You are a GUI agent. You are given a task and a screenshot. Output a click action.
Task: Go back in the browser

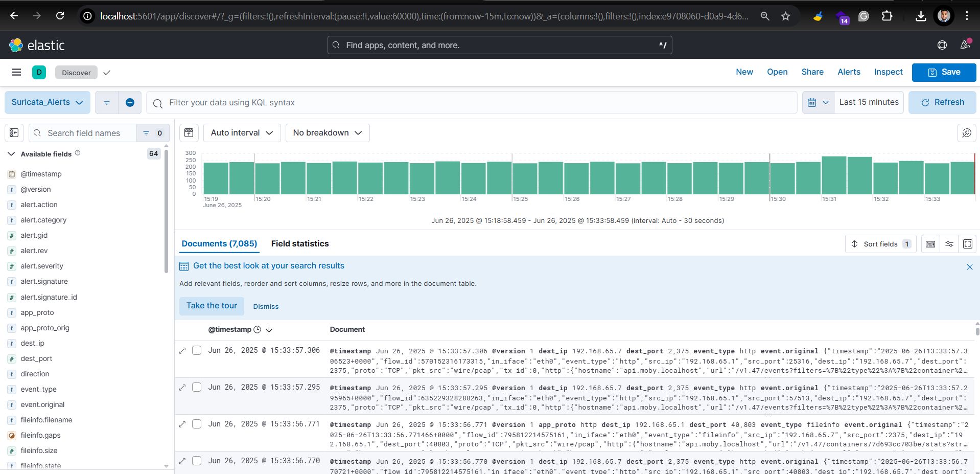pos(14,16)
